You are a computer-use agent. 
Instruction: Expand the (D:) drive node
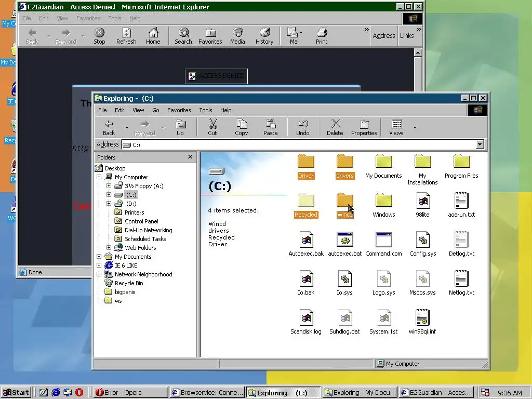(109, 204)
